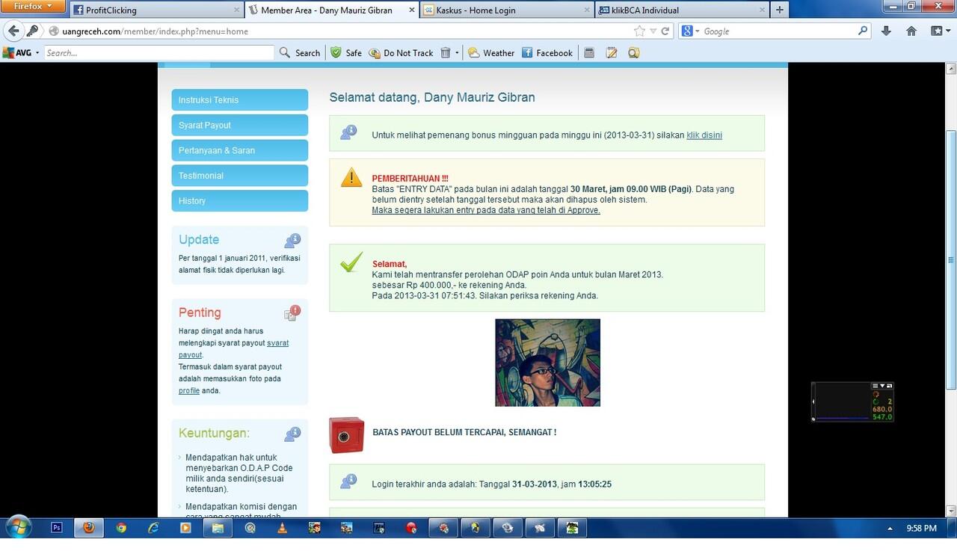The image size is (957, 560).
Task: Click the bookmark star in the address bar
Action: pyautogui.click(x=639, y=31)
